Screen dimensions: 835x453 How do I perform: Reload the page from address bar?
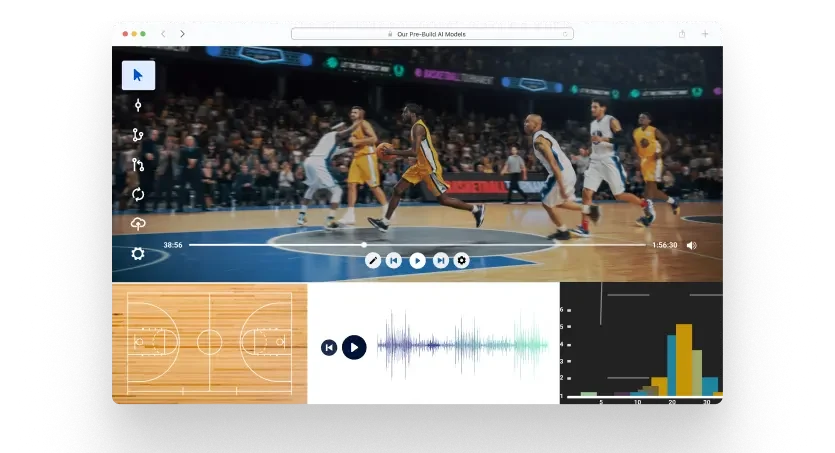(x=565, y=34)
